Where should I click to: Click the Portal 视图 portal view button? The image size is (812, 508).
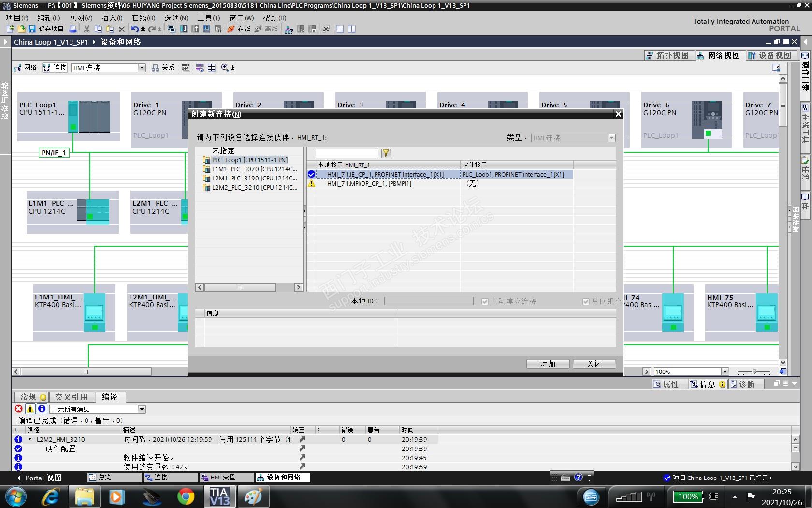40,478
